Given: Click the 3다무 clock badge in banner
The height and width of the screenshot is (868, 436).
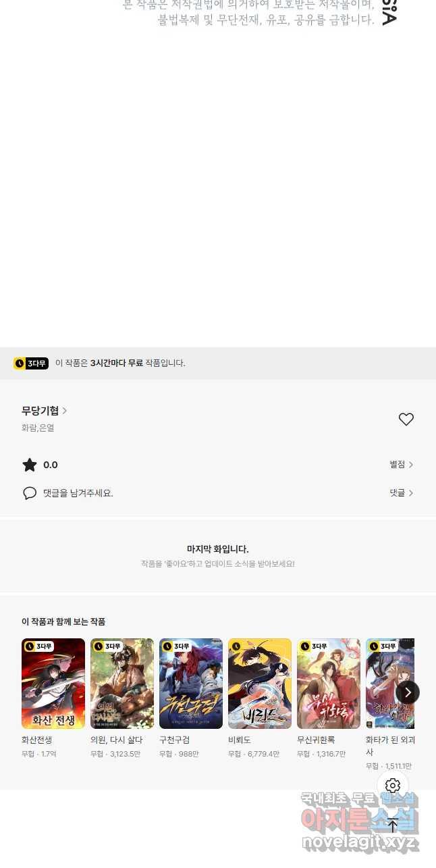Looking at the screenshot, I should tap(31, 363).
